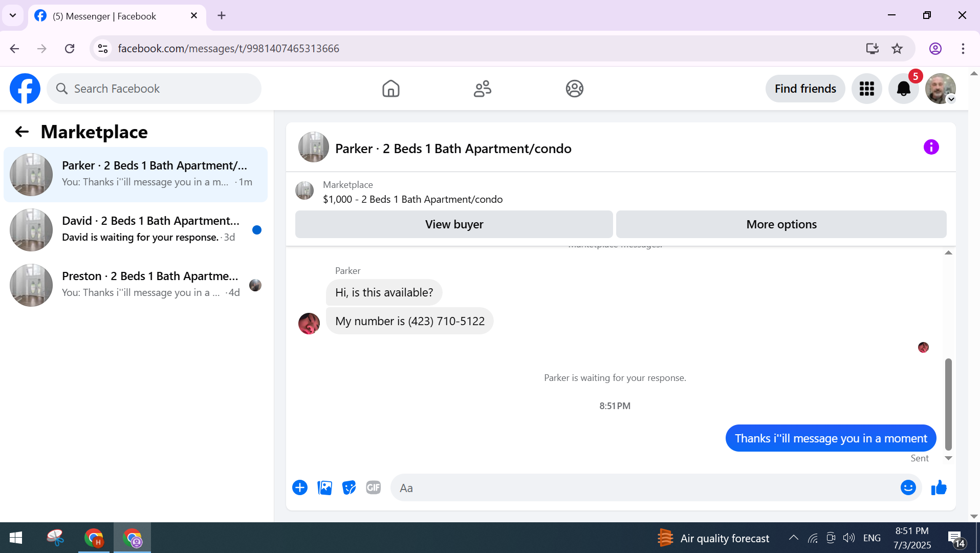
Task: Open the Parker apartment conversation
Action: [x=136, y=175]
